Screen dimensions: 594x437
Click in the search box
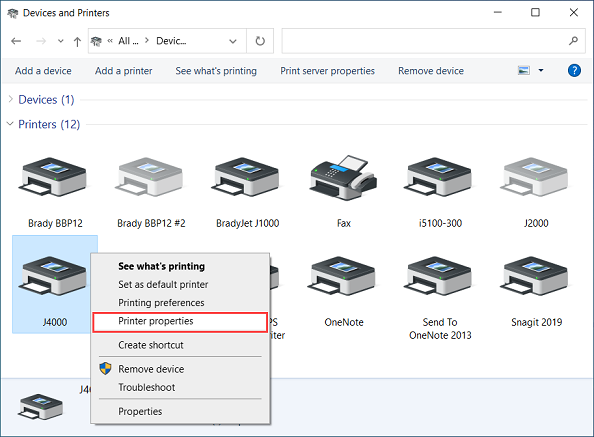coord(433,41)
